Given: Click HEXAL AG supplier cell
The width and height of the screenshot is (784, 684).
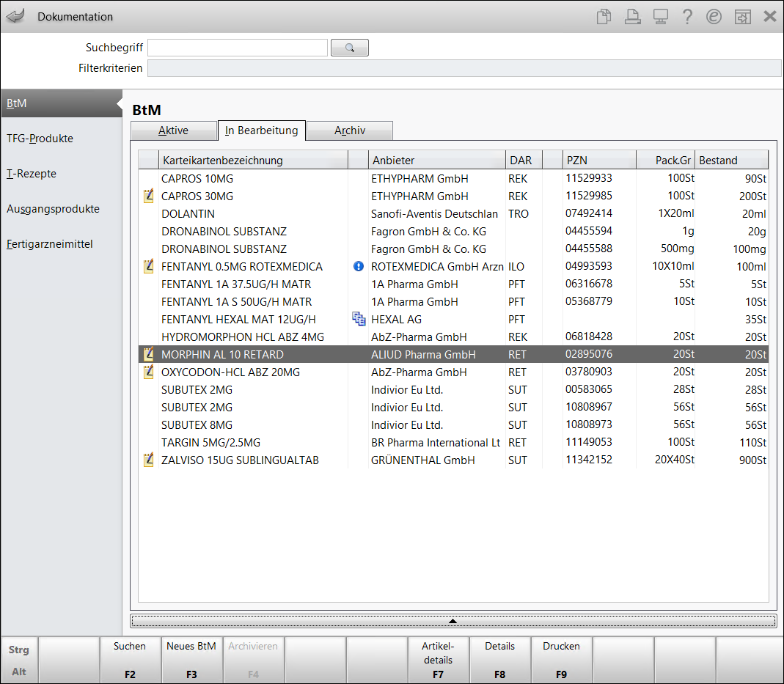Looking at the screenshot, I should [x=396, y=319].
